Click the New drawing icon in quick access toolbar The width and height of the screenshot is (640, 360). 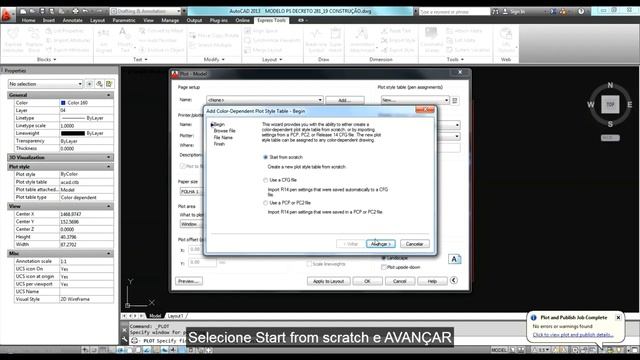[x=23, y=11]
